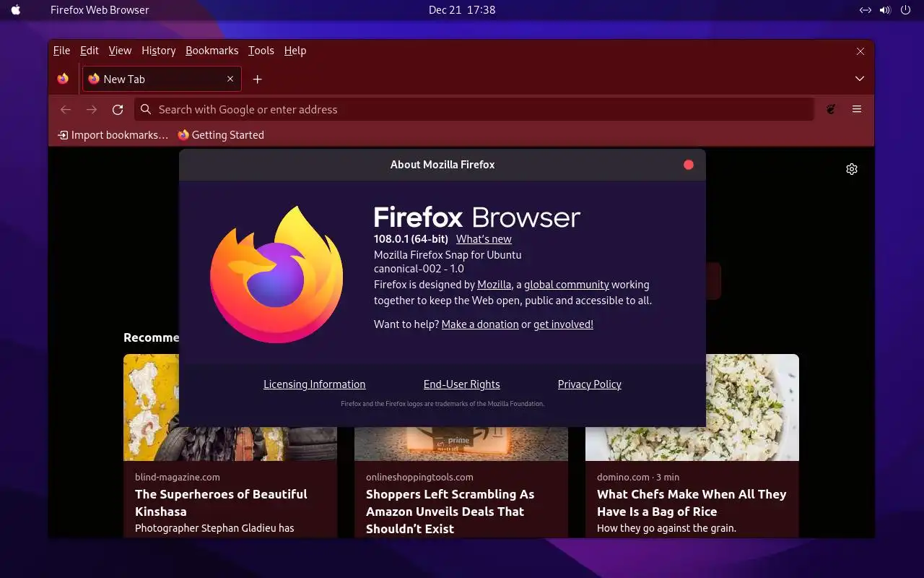Open the Getting Started bookmark

click(221, 135)
